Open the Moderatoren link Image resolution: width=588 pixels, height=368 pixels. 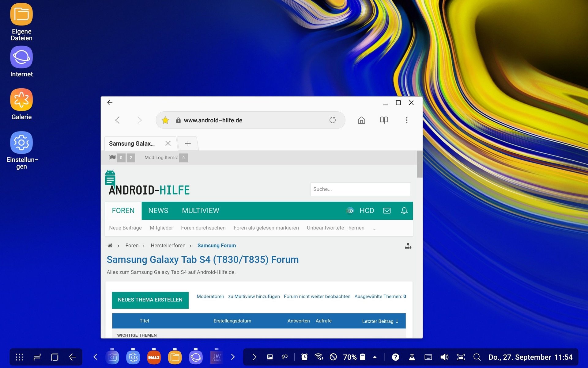pos(210,296)
